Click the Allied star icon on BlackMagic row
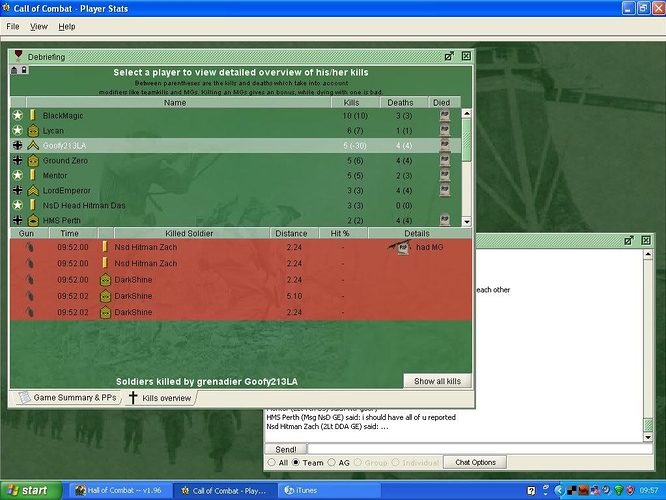Screen dimensions: 666x500 tap(17, 115)
